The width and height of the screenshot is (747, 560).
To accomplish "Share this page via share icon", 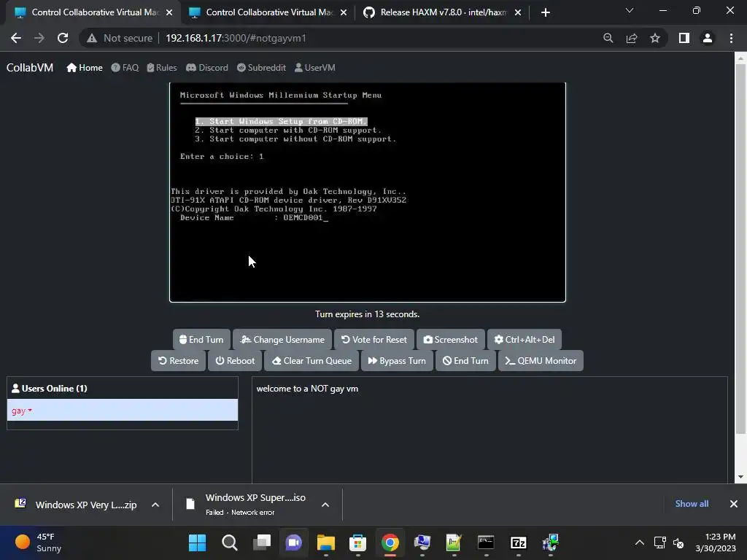I will [x=632, y=38].
